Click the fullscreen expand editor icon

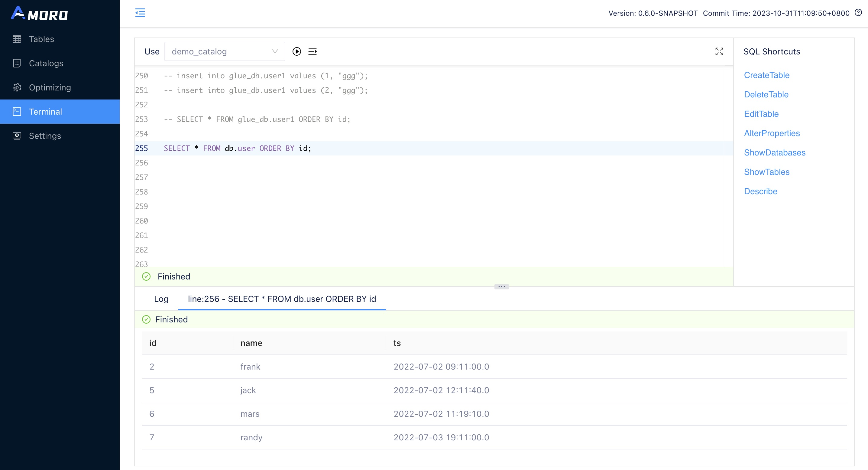click(x=719, y=51)
